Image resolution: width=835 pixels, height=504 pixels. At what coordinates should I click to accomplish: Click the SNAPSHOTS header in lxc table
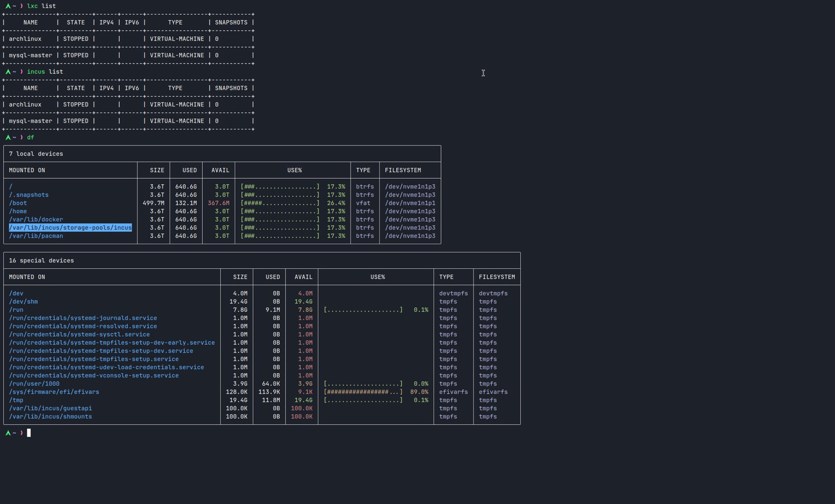click(x=231, y=22)
